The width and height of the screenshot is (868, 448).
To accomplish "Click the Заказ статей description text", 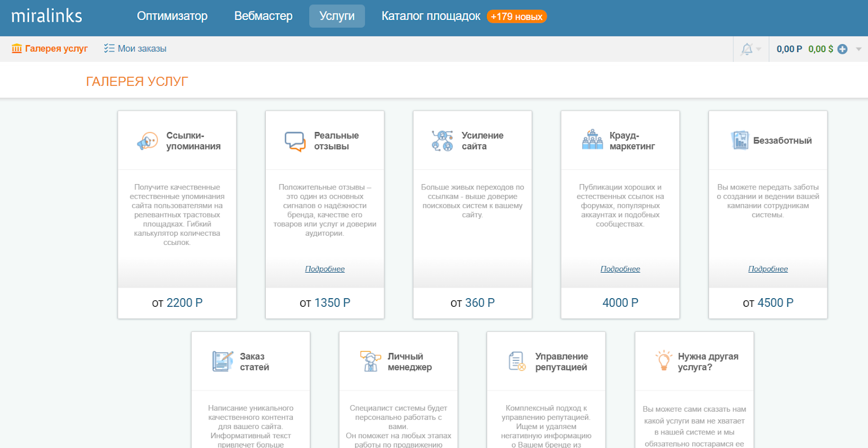I will [x=251, y=426].
